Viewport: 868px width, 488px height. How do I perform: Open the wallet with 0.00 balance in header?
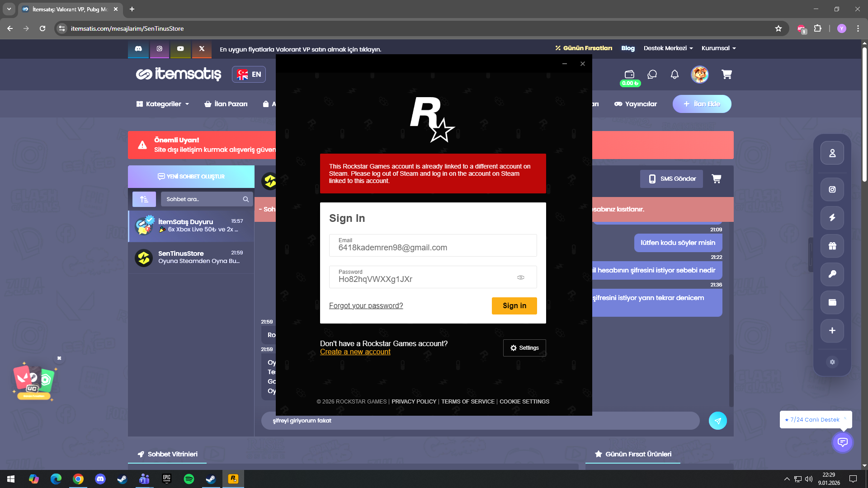(629, 77)
